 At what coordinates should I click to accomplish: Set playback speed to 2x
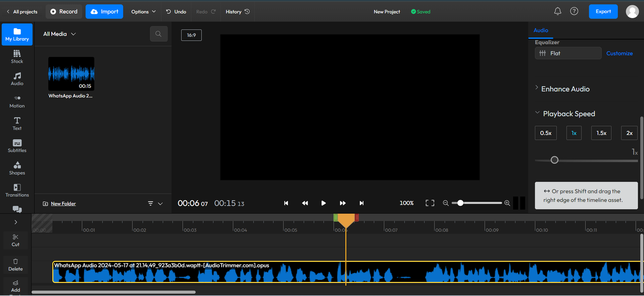tap(629, 133)
